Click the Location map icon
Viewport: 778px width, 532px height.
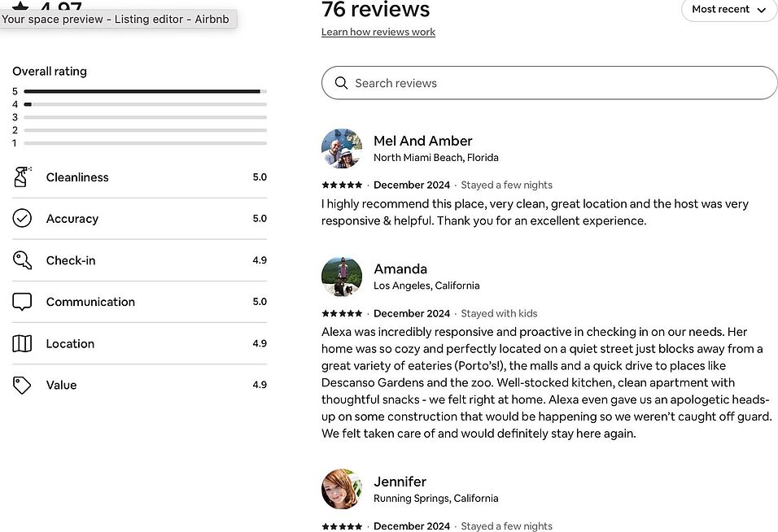click(x=22, y=343)
